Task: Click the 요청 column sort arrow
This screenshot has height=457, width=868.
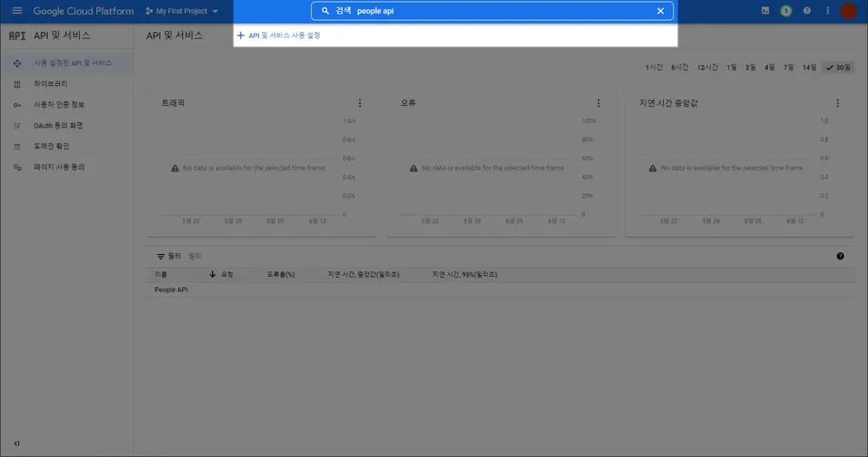Action: [212, 274]
